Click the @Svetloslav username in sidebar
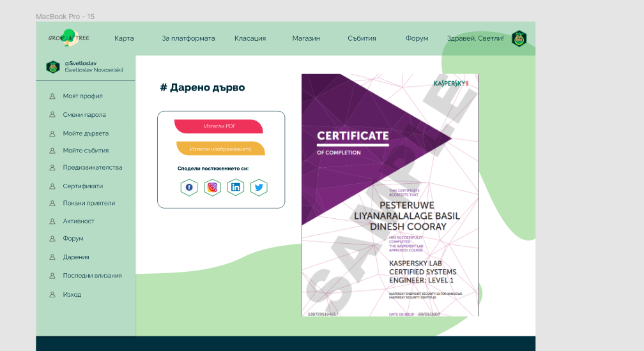This screenshot has height=351, width=644. coord(80,63)
